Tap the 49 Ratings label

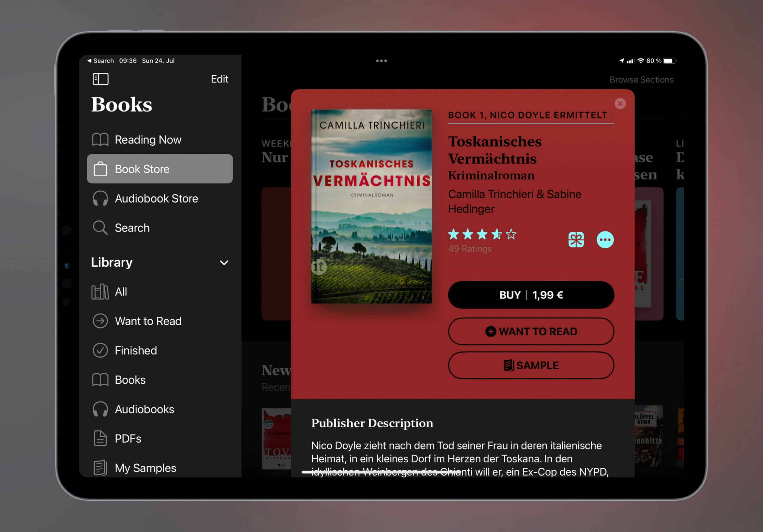coord(470,249)
